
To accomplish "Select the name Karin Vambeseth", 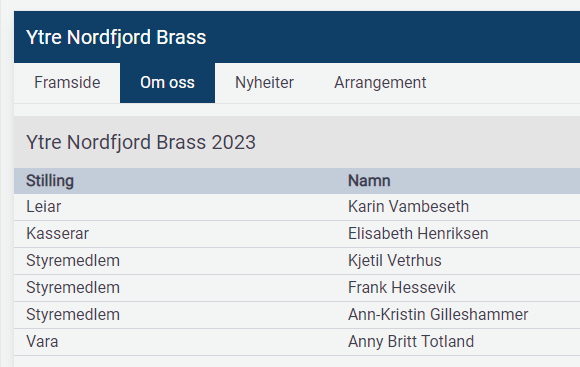I will click(408, 206).
